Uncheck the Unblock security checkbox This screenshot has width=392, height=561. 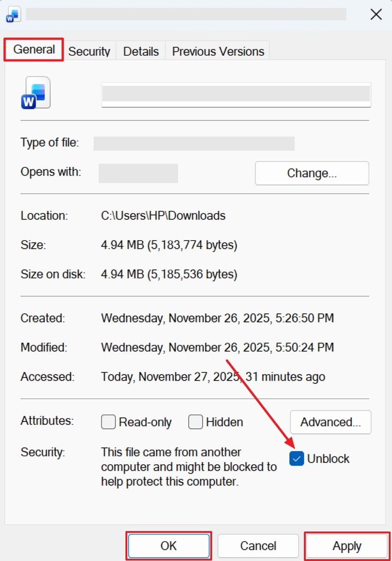click(x=296, y=459)
